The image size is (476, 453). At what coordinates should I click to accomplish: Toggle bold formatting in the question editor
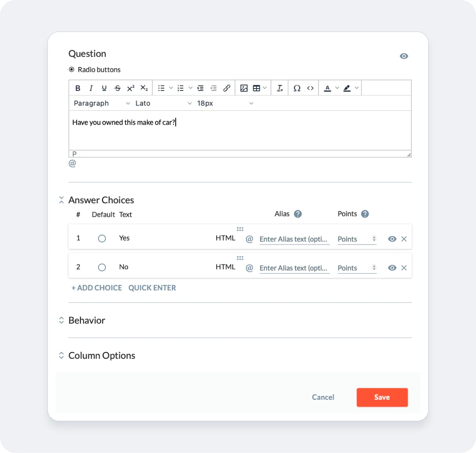(x=78, y=88)
